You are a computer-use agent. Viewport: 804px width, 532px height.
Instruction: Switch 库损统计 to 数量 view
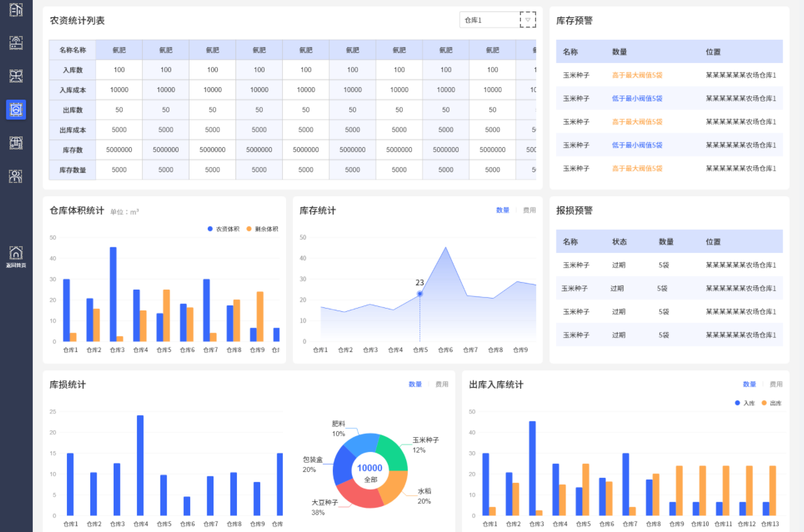point(415,384)
